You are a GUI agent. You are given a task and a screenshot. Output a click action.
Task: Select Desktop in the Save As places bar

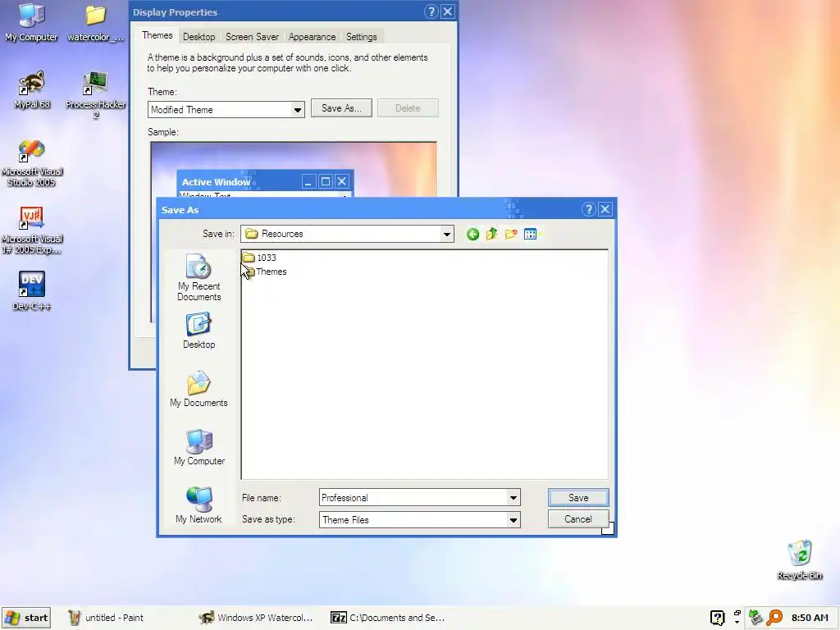click(199, 331)
